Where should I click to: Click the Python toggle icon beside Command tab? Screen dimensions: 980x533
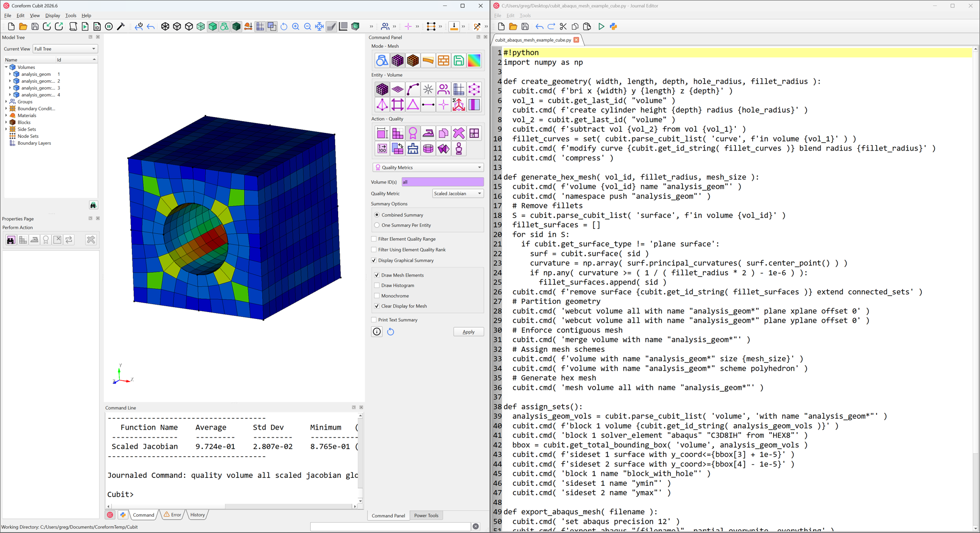[x=123, y=515]
